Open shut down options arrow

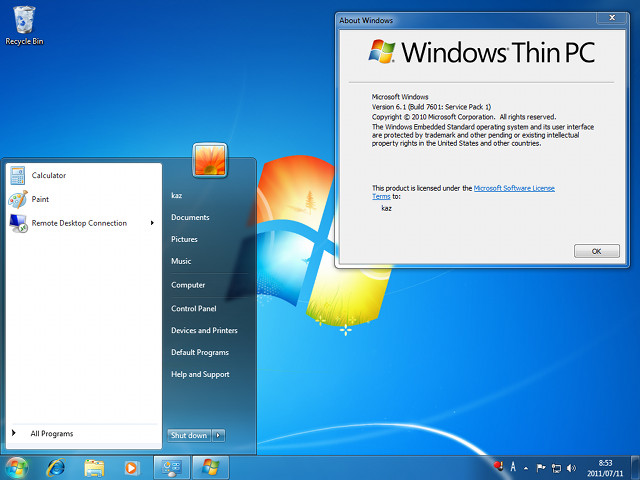coord(218,436)
